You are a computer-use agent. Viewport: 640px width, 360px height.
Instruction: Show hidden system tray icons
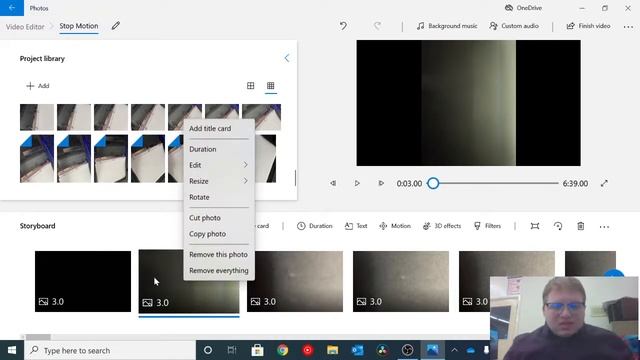point(454,350)
